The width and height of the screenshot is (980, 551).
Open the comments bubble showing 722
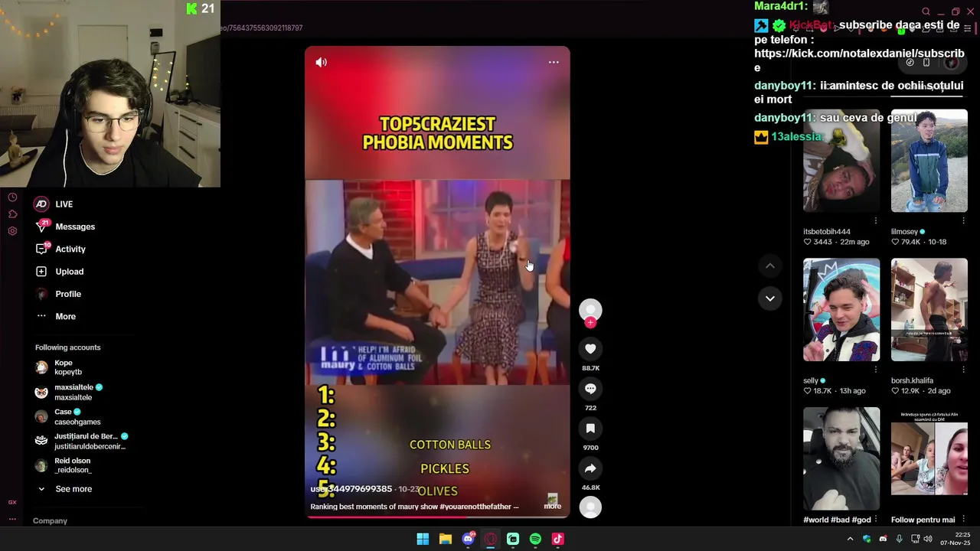pos(590,389)
